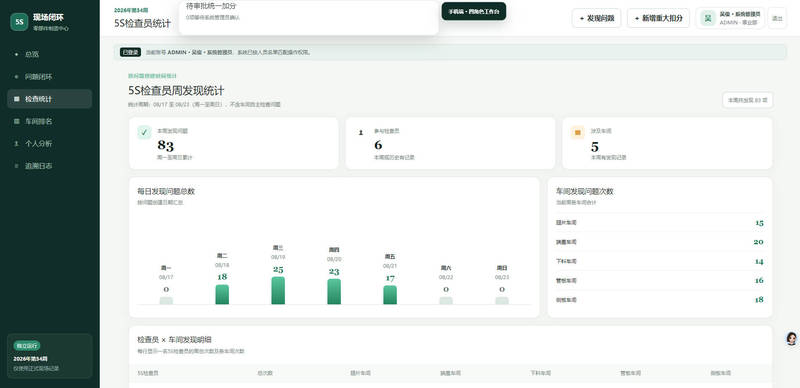Click the + 发现问题 button

[596, 18]
